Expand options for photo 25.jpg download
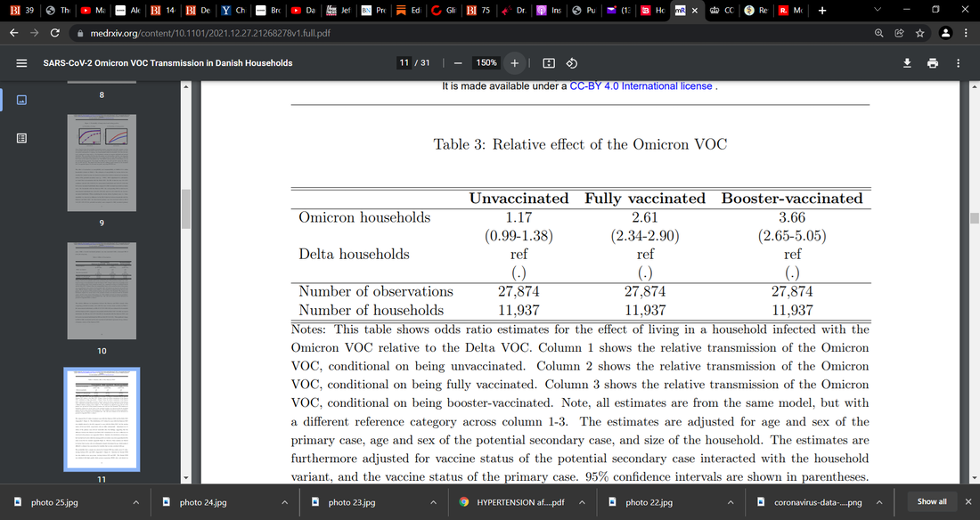Screen dimensions: 980x520 [135, 502]
